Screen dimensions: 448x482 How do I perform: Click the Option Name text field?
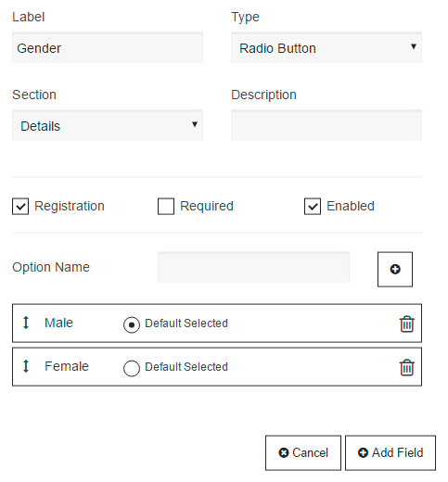pos(253,267)
